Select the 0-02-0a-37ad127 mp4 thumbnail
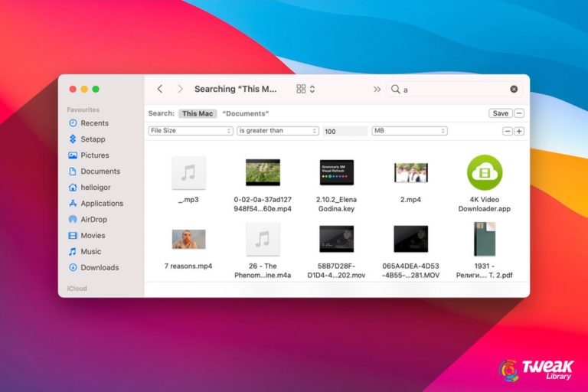The image size is (588, 392). 263,172
